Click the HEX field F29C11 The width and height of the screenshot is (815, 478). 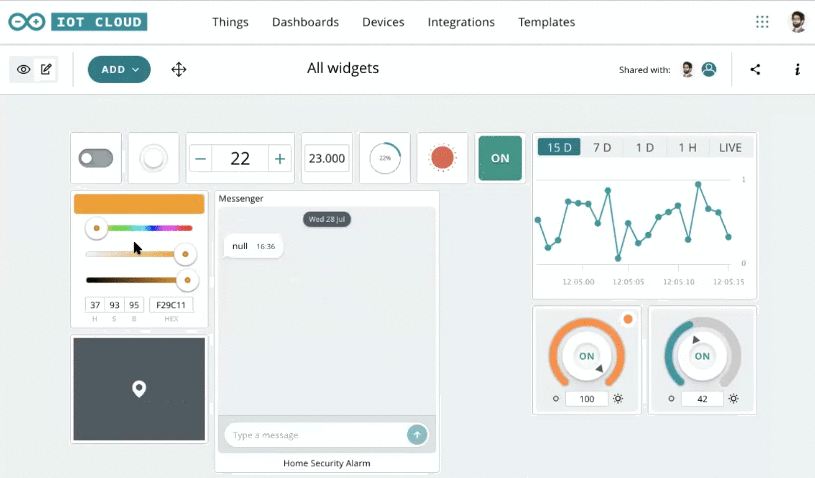click(171, 305)
